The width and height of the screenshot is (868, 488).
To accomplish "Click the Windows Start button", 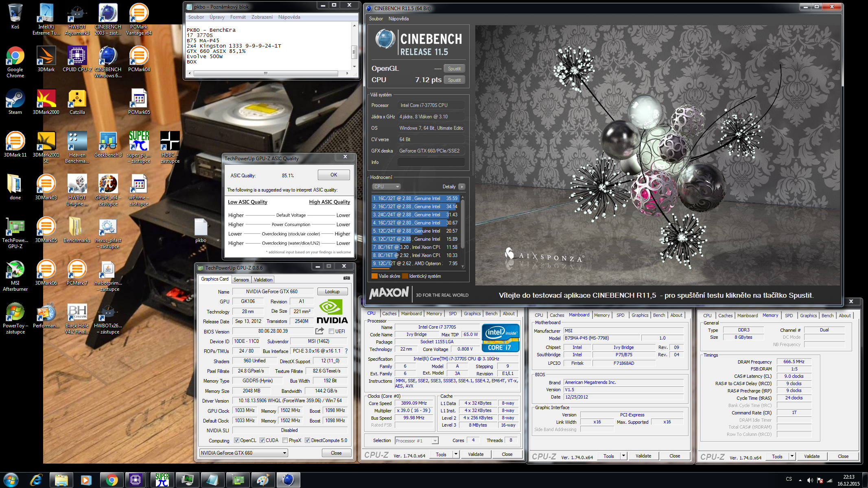I will pyautogui.click(x=11, y=480).
